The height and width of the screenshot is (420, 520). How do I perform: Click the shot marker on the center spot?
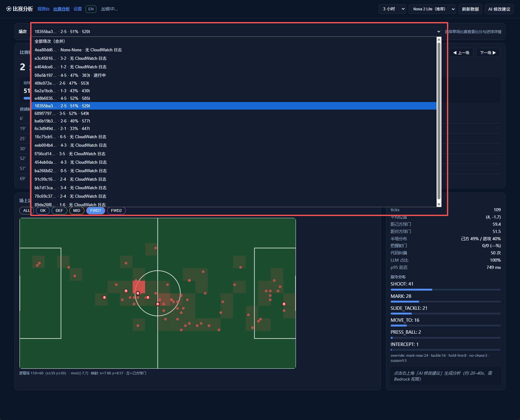point(158,304)
